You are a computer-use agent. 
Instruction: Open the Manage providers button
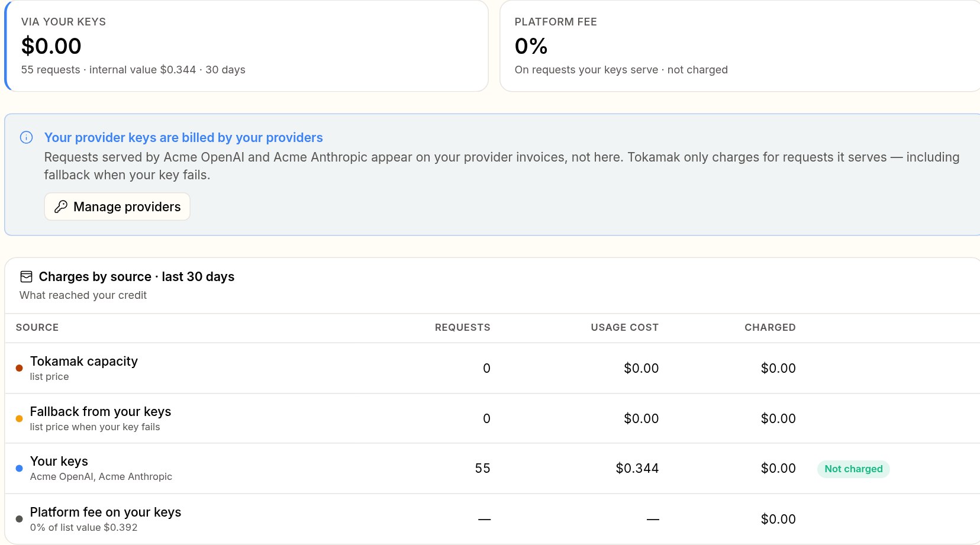click(x=117, y=207)
